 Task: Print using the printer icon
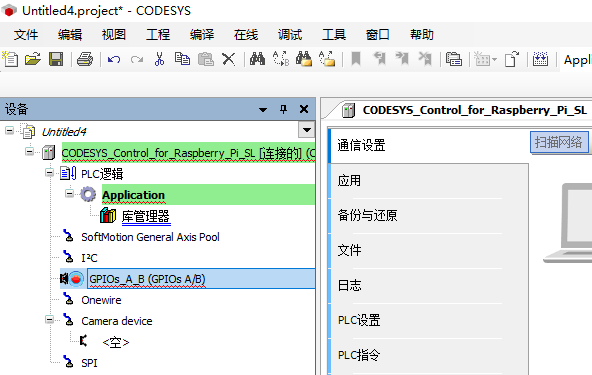coord(85,59)
